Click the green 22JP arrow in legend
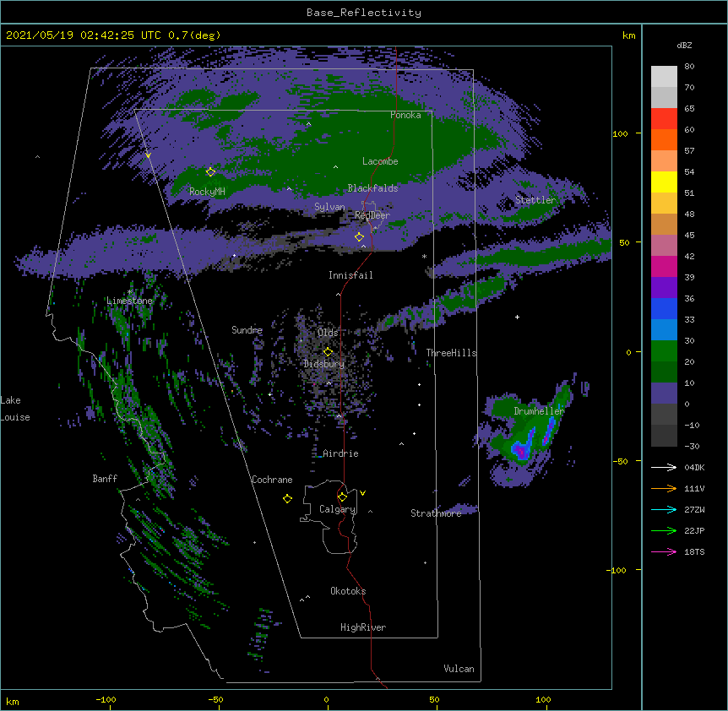Screen dimensions: 728x711 pyautogui.click(x=664, y=530)
